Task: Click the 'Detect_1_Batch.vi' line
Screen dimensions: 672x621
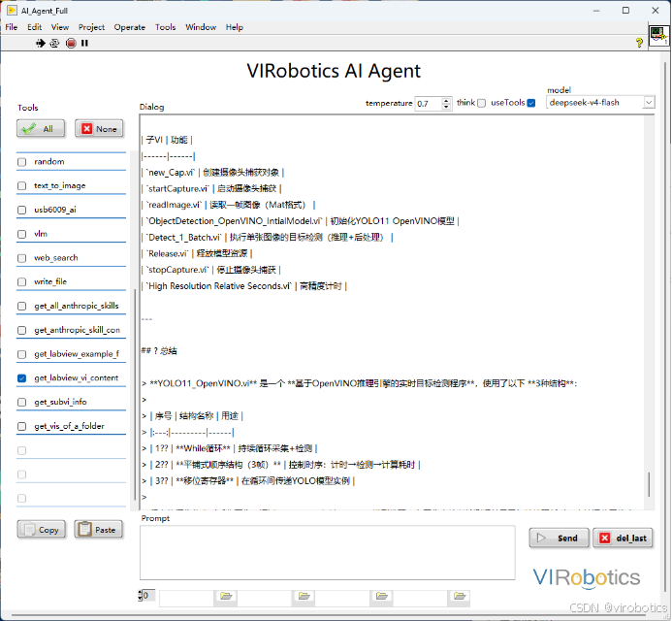Action: [268, 237]
